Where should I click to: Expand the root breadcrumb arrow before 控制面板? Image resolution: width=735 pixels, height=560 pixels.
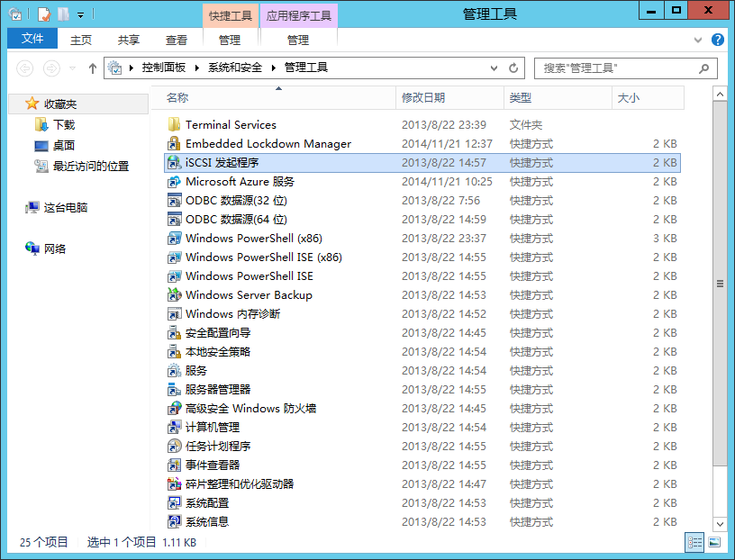132,68
